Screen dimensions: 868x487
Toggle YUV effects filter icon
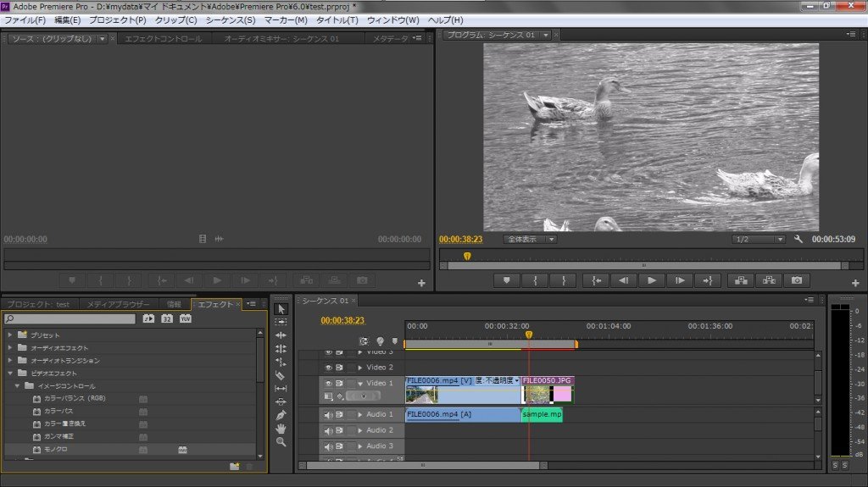[186, 318]
